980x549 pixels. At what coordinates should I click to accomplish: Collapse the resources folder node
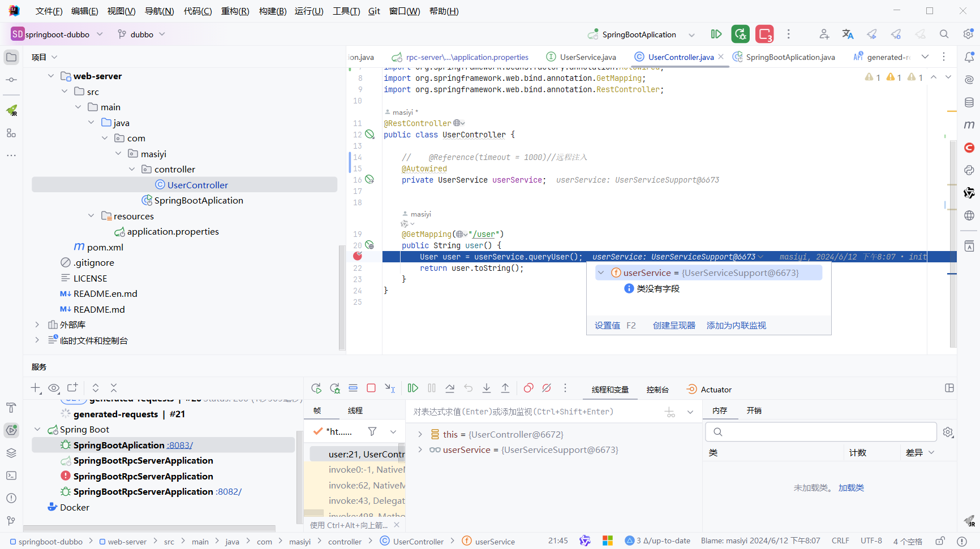click(92, 215)
